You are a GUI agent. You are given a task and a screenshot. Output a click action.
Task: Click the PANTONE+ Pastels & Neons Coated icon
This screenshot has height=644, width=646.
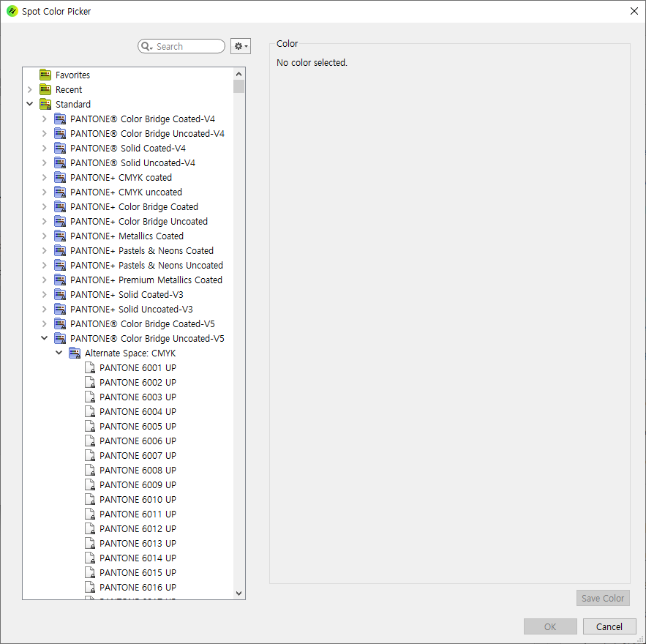[x=60, y=250]
